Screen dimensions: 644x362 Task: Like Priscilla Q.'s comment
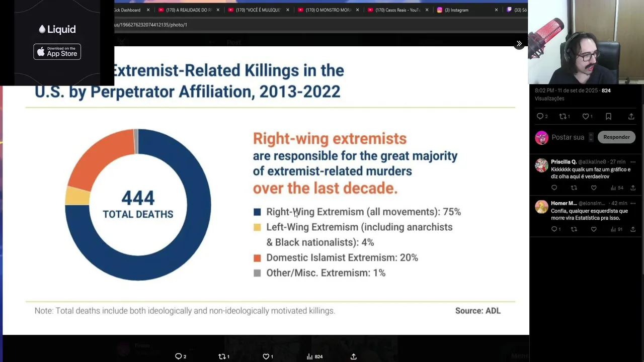pyautogui.click(x=594, y=188)
